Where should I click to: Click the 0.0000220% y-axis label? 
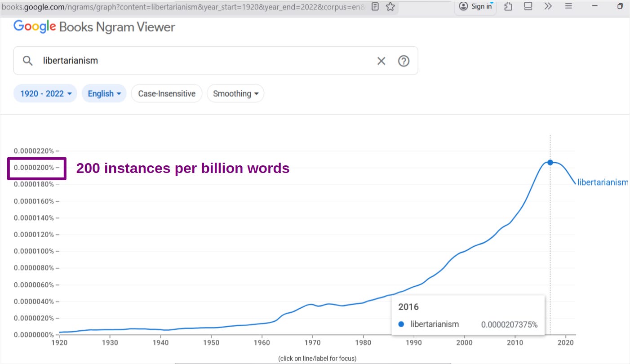34,151
